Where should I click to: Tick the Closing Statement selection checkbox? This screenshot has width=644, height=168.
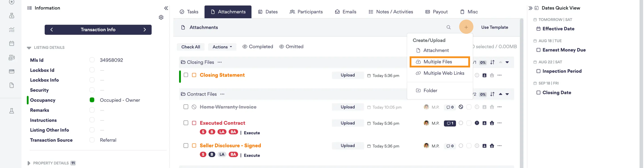coord(186,75)
